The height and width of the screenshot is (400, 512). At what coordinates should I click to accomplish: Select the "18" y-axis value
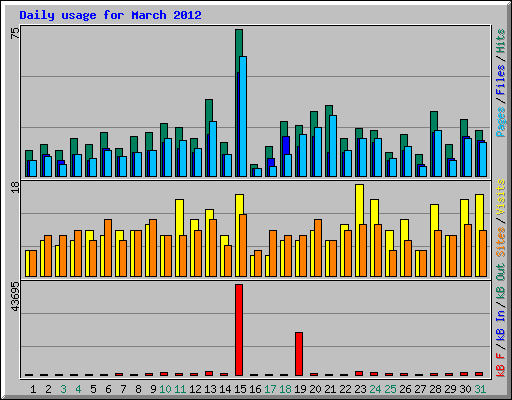16,187
